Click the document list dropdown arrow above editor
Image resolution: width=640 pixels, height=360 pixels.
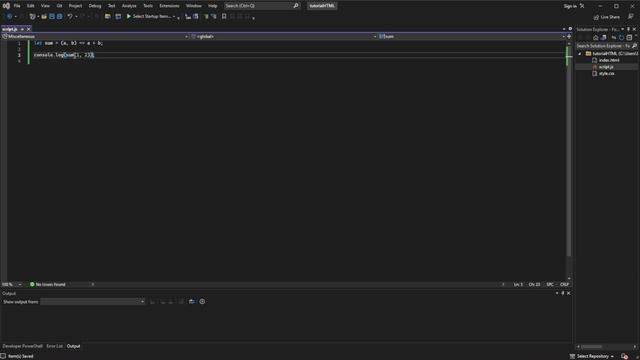tap(564, 29)
